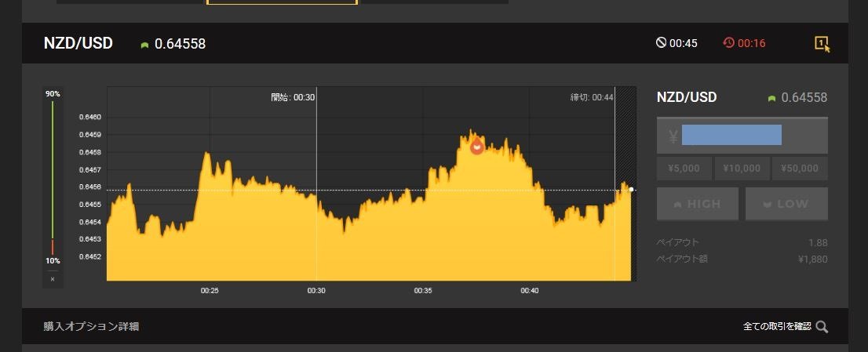Open 全ての取引を確認 link
The image size is (868, 352).
(777, 327)
